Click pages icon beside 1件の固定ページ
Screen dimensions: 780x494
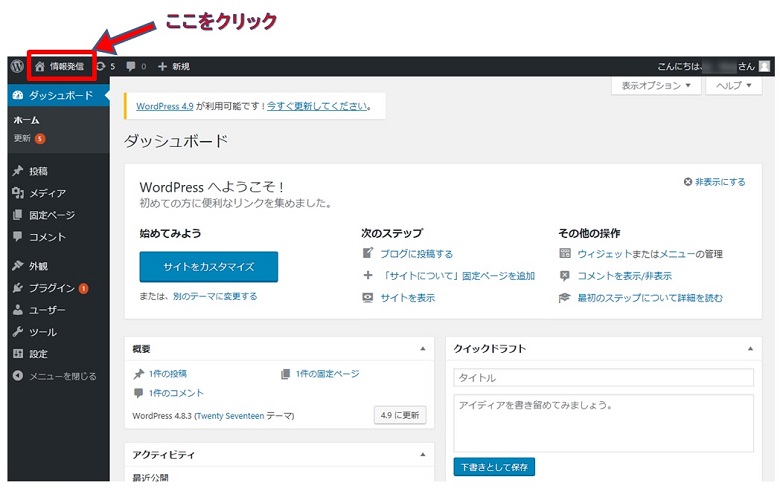coord(286,374)
